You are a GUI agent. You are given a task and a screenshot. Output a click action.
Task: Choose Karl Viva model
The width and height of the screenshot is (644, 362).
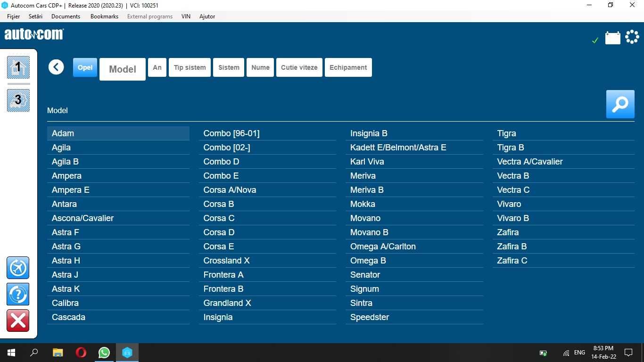[414, 162]
